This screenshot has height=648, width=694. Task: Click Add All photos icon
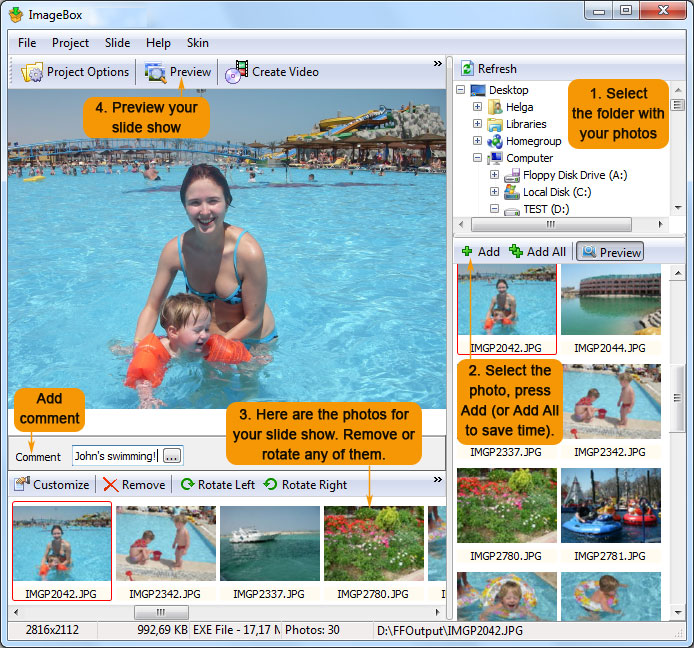(x=516, y=252)
